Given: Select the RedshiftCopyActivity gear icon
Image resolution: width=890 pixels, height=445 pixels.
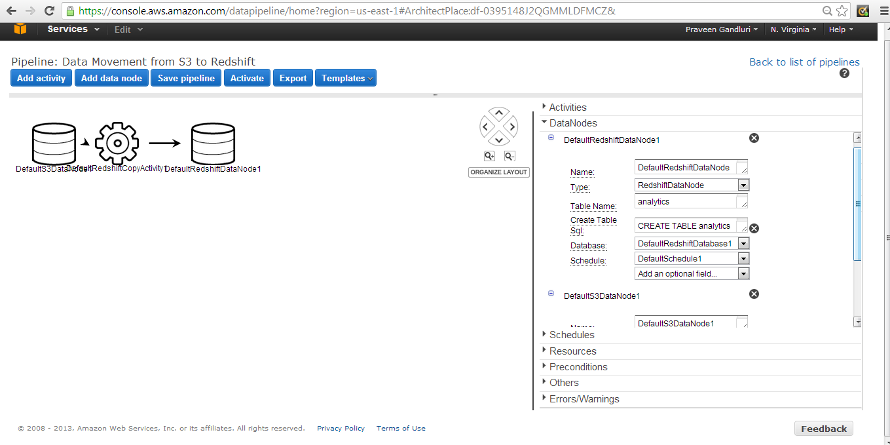Looking at the screenshot, I should [117, 143].
